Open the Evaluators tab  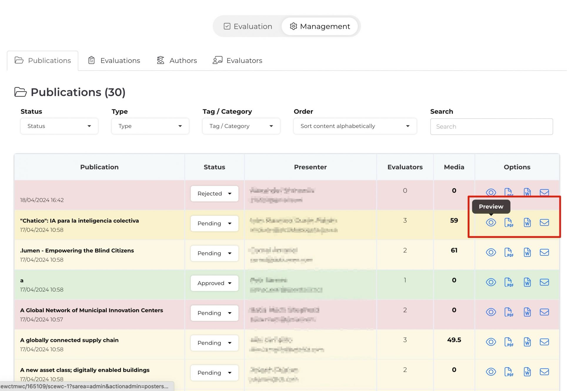238,61
